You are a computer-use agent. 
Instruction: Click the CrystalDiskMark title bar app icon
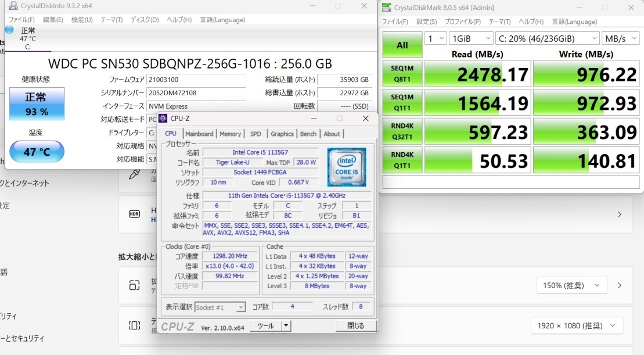click(387, 8)
